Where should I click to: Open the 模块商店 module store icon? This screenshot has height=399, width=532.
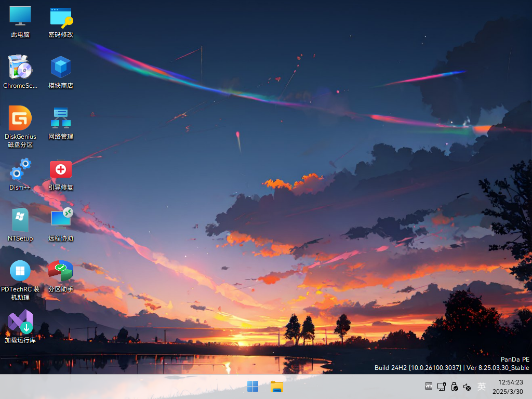[61, 67]
